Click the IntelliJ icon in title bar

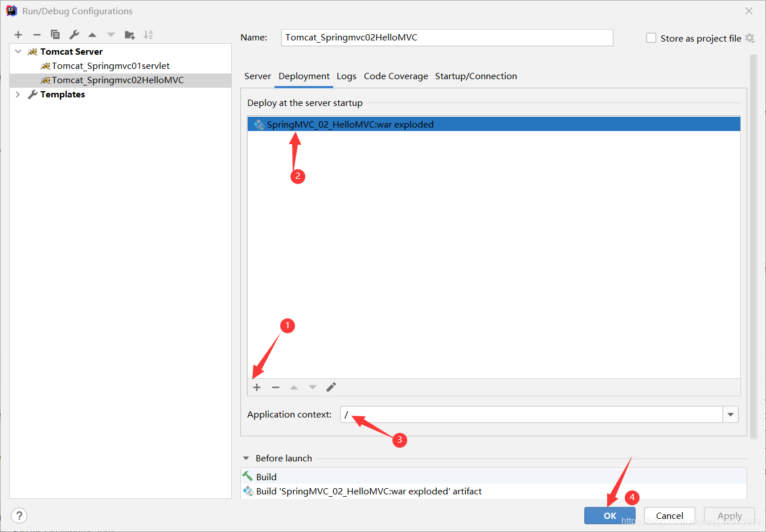[11, 11]
